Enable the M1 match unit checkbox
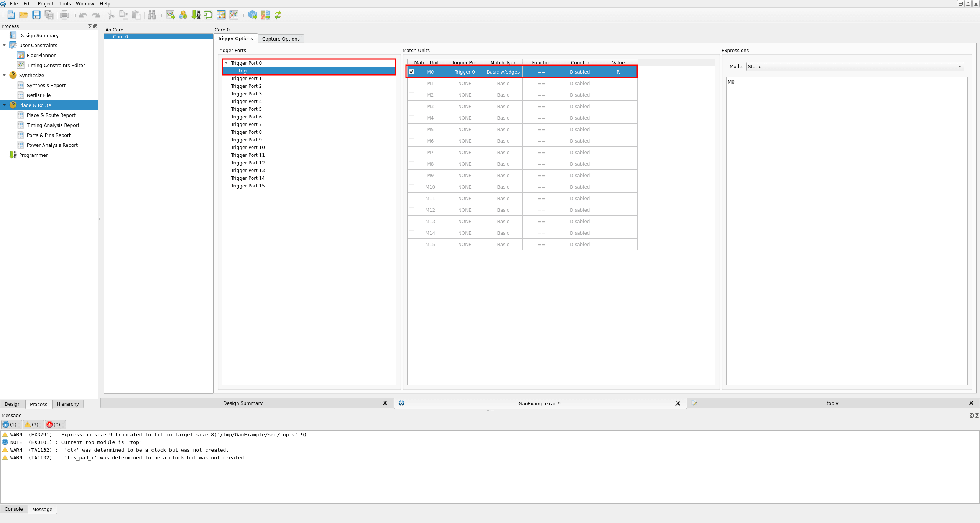Viewport: 980px width, 523px height. pos(411,83)
